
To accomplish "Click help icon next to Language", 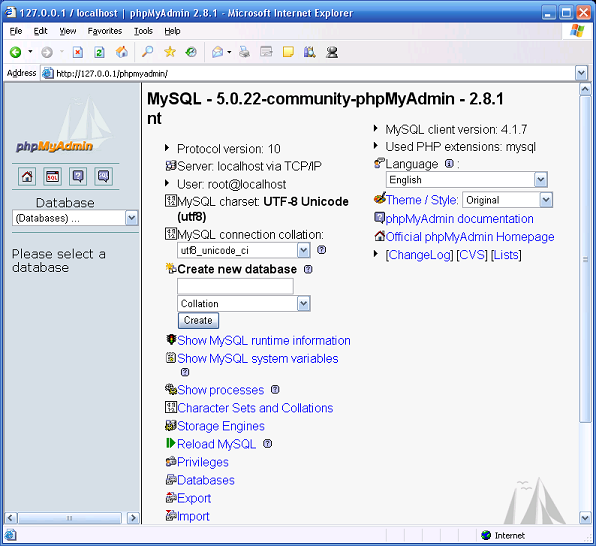I will [x=449, y=164].
